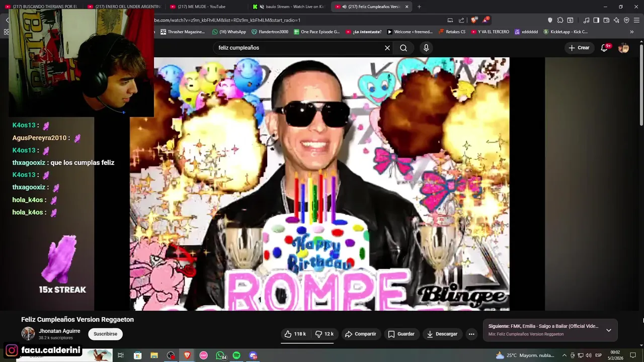Open the Brave Wallet icon
Viewport: 644px width, 362px height.
click(606, 20)
